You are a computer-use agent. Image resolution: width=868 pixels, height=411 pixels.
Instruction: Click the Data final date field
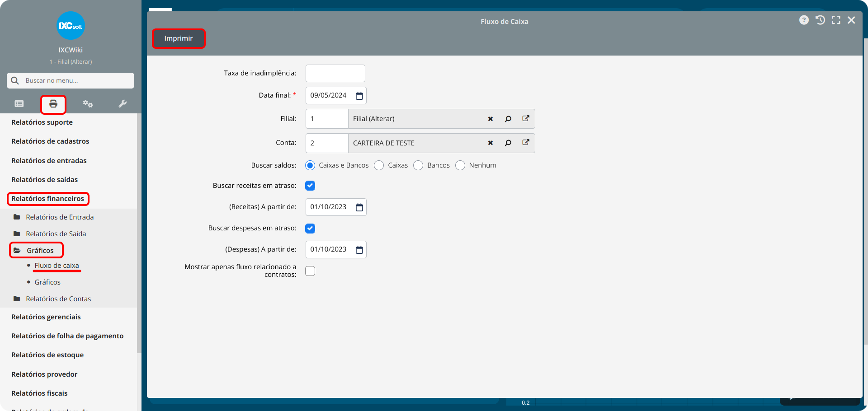coord(336,96)
